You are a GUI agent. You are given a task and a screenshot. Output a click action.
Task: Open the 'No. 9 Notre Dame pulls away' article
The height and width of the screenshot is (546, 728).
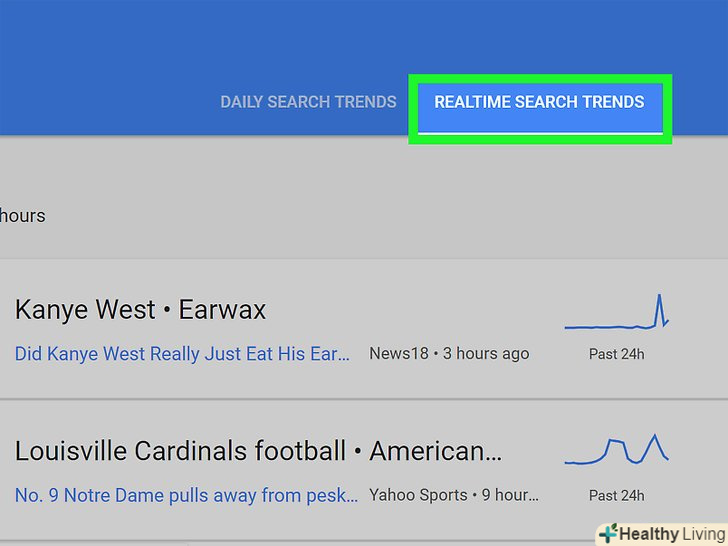186,495
